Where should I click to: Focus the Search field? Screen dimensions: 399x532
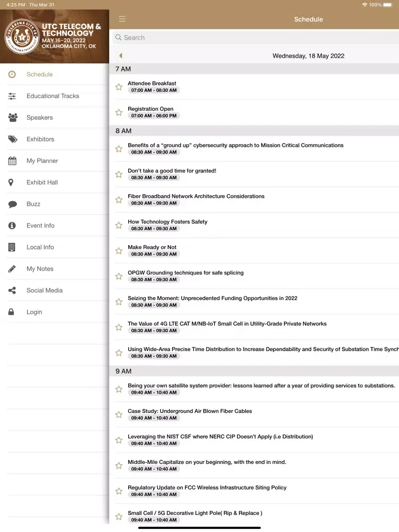(256, 37)
